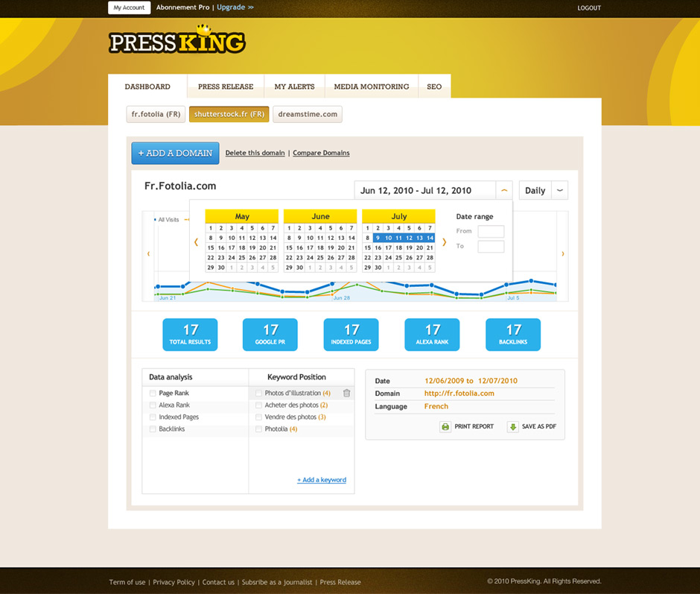Go to previous months in calendar popup
The height and width of the screenshot is (594, 700).
[196, 242]
